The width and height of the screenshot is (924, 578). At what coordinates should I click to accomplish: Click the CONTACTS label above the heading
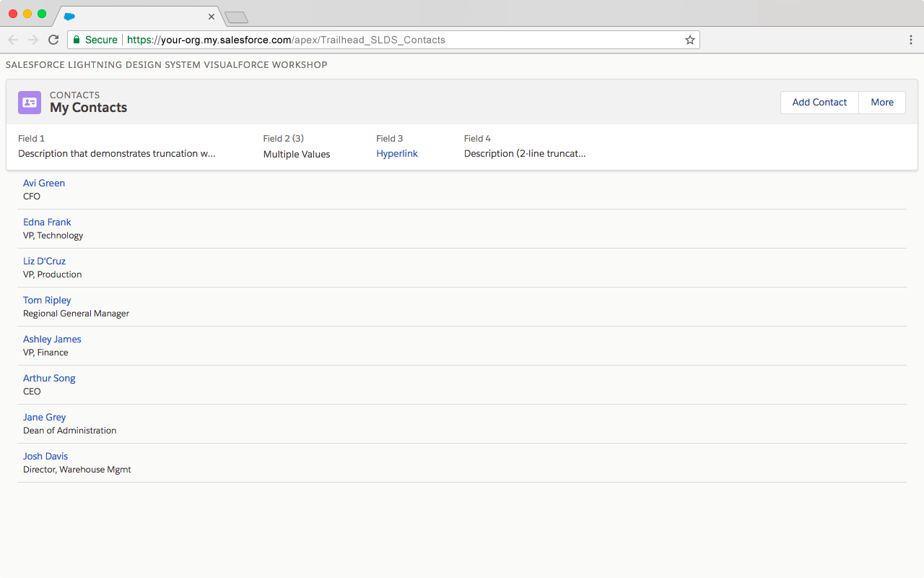75,95
